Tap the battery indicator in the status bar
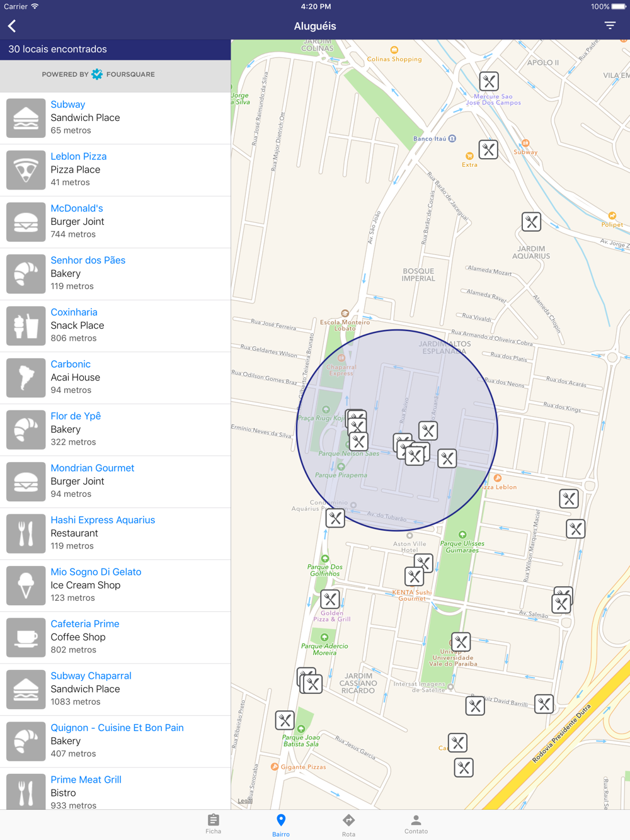Screen dimensions: 630x840 pyautogui.click(x=619, y=6)
